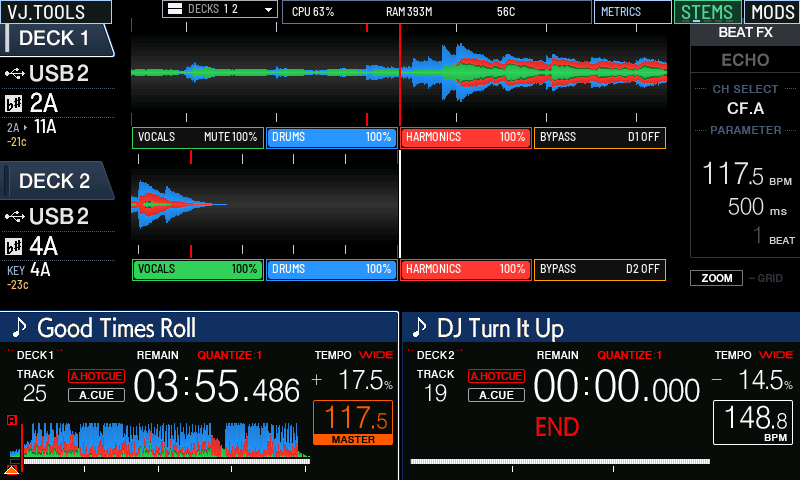Click the 1 BEAT parameter value
Screen dimensions: 800x480
(774, 236)
